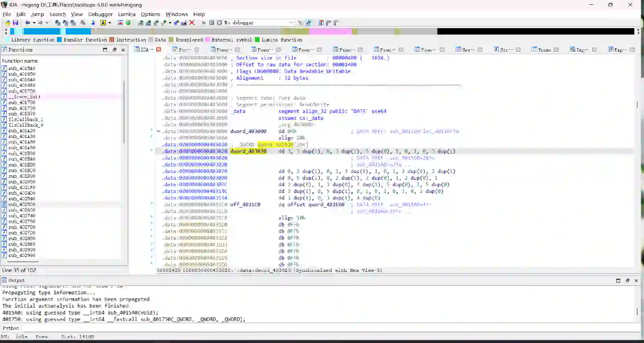
Task: Click the Open file icon
Action: coord(8,23)
